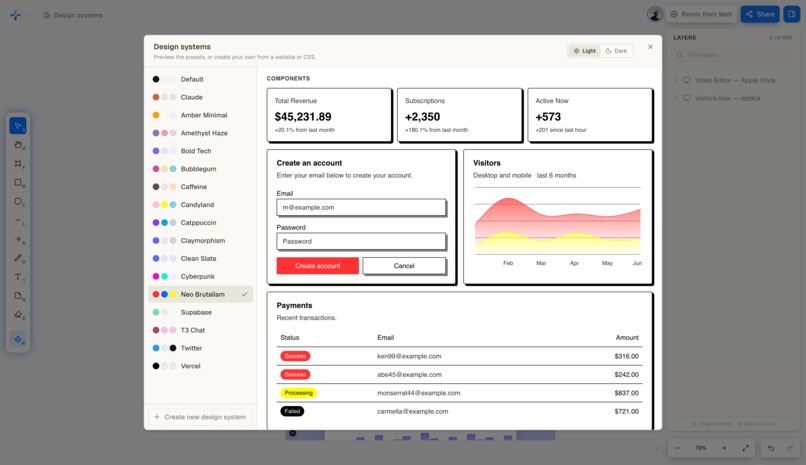Select the Hand pan tool
This screenshot has width=806, height=465.
18,145
